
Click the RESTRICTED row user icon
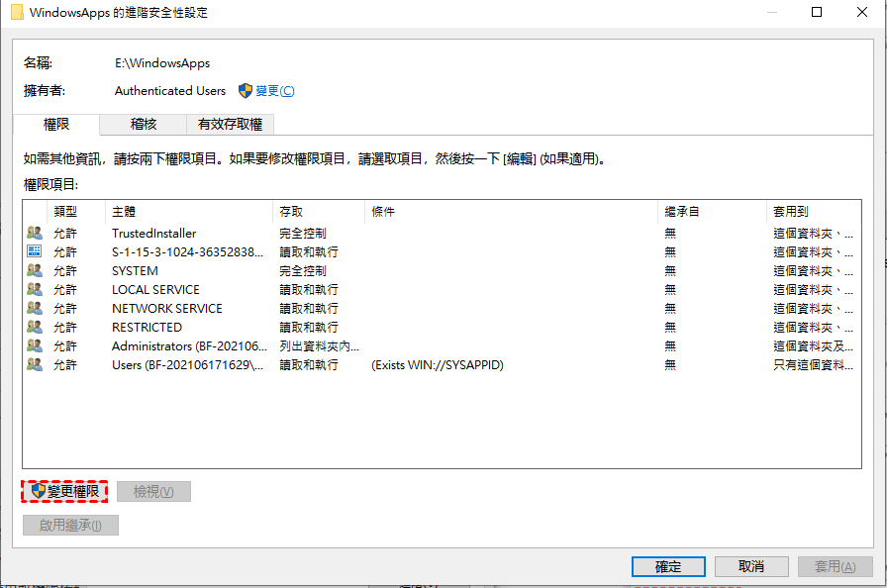(35, 327)
